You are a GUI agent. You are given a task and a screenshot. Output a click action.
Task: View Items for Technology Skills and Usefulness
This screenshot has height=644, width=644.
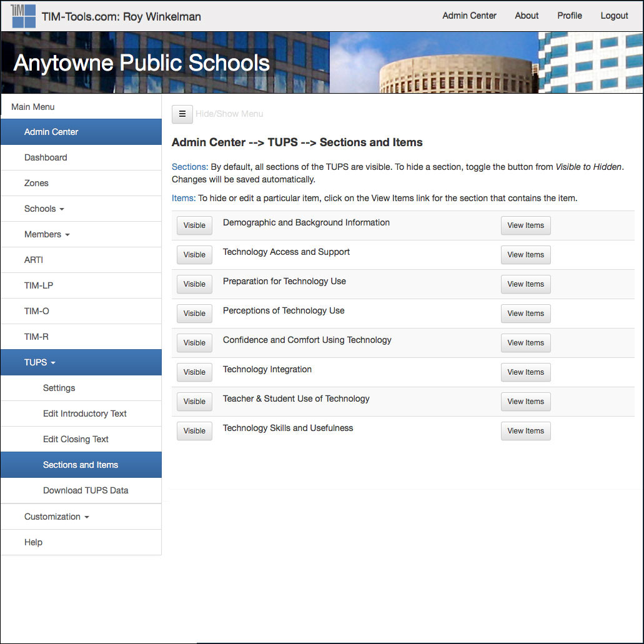coord(525,431)
